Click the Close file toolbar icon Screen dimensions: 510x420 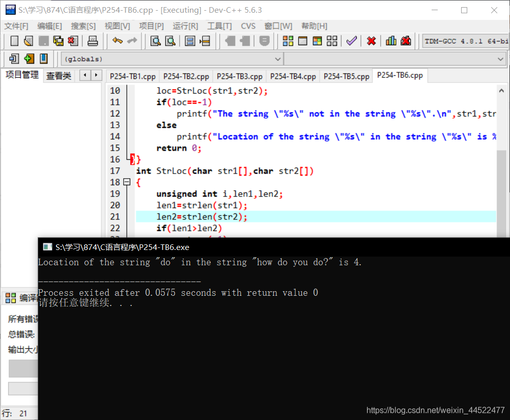coord(73,41)
